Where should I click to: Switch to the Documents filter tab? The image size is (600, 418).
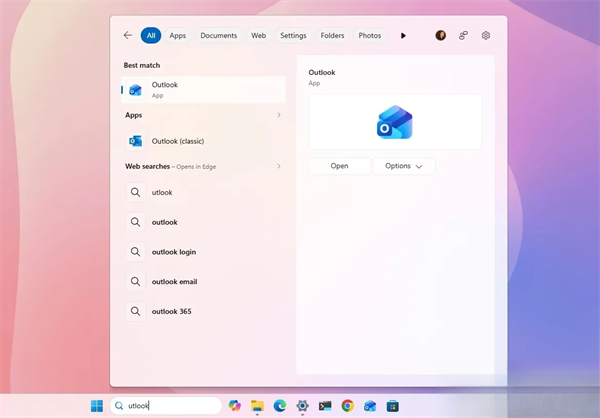click(x=218, y=36)
